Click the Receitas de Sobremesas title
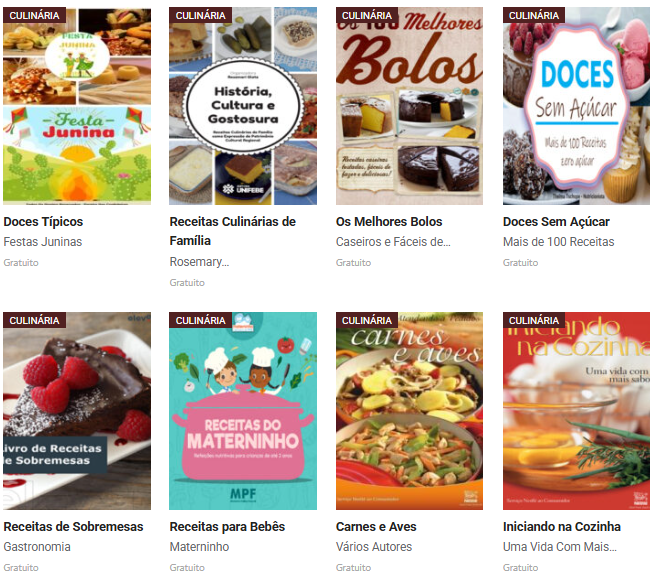Screen dimensions: 666x579 click(73, 527)
